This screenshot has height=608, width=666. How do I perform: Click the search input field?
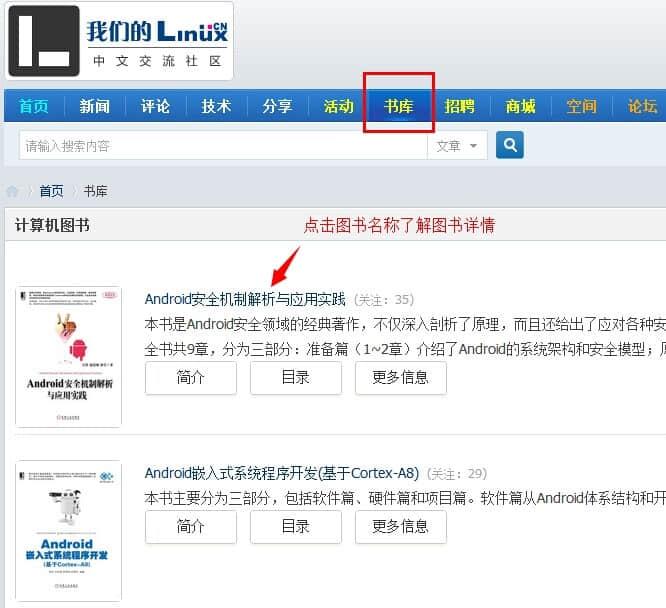coord(223,146)
